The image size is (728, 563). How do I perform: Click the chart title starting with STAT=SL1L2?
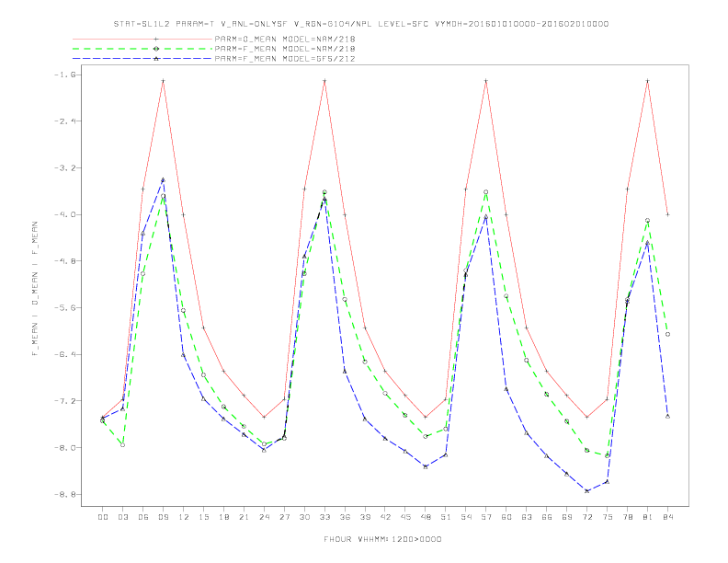(x=360, y=24)
